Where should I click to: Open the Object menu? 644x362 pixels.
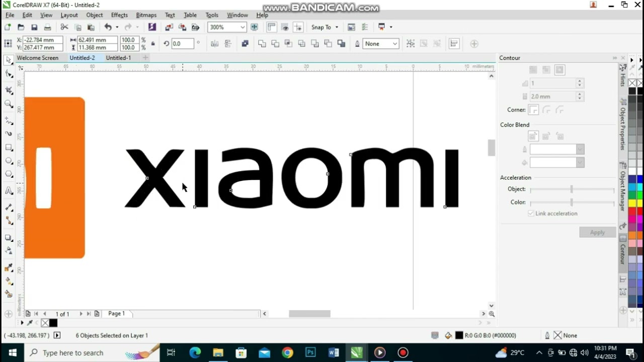coord(94,15)
